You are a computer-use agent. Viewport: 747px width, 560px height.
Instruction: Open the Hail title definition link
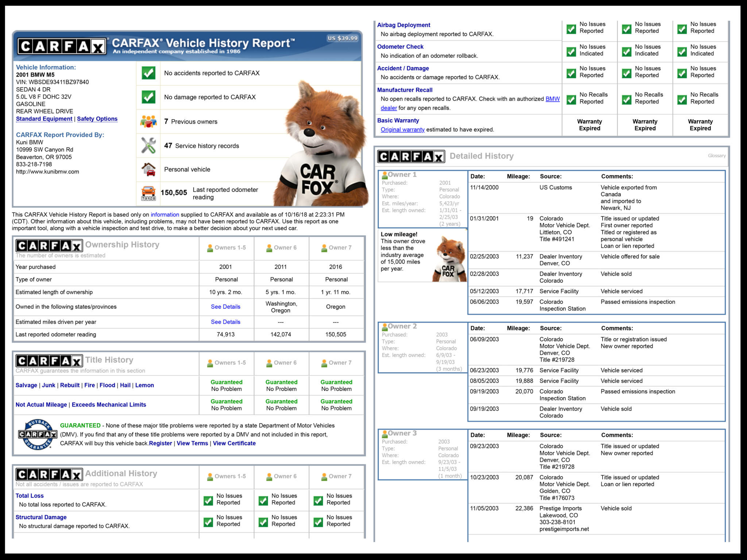[x=125, y=385]
